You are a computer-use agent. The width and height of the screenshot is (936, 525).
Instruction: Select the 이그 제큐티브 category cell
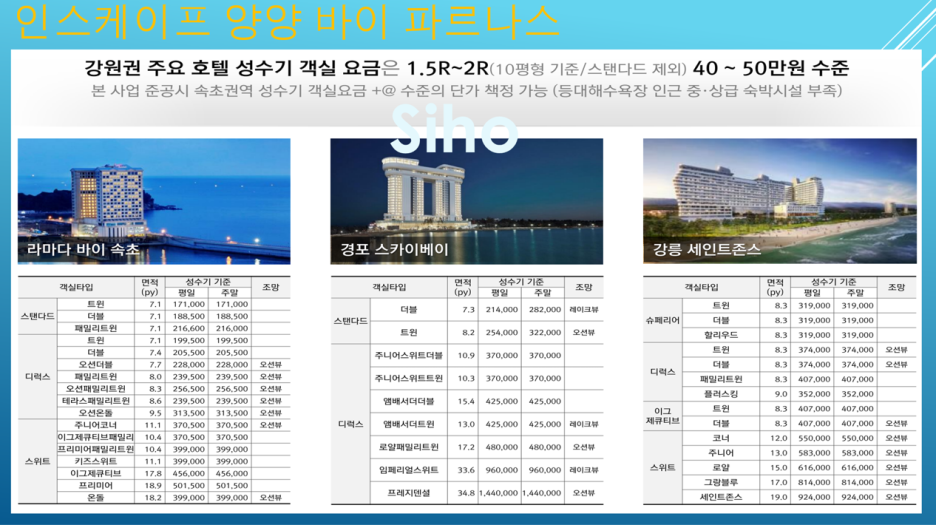(x=663, y=416)
